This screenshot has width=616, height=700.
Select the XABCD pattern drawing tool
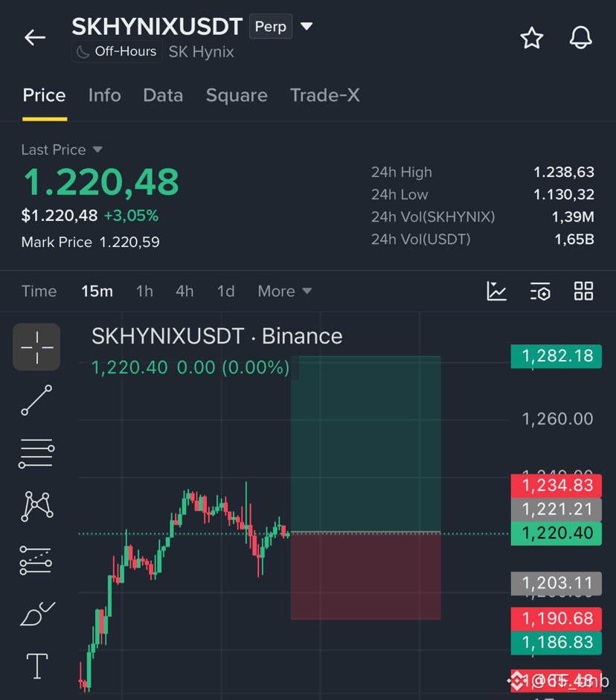point(37,507)
